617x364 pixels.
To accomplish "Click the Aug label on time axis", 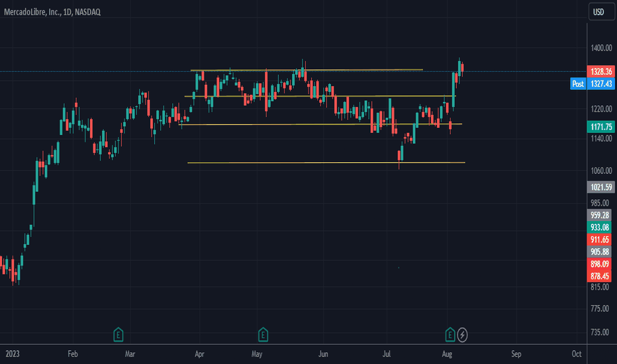I will 447,354.
